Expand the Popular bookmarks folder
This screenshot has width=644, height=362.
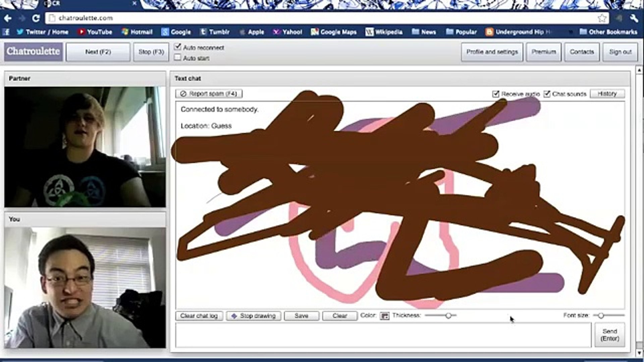(462, 32)
